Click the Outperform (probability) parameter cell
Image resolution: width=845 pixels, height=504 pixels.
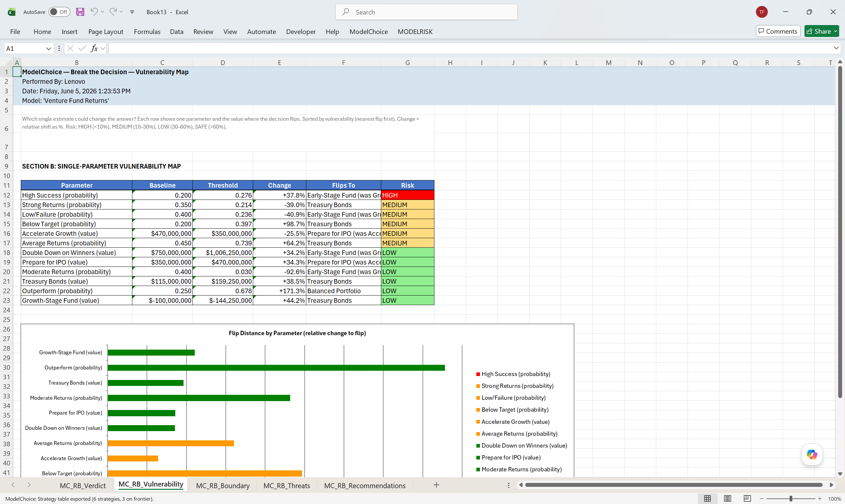pos(77,291)
